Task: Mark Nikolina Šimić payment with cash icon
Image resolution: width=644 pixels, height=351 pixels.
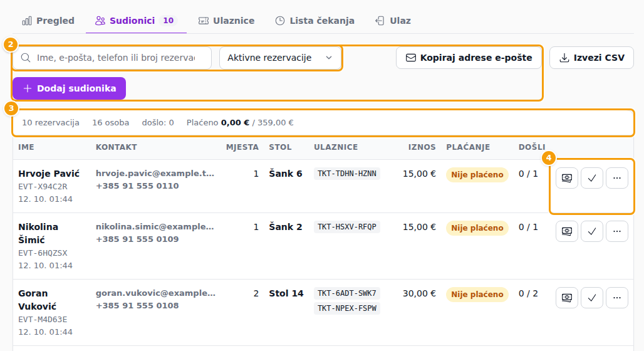Action: tap(567, 231)
